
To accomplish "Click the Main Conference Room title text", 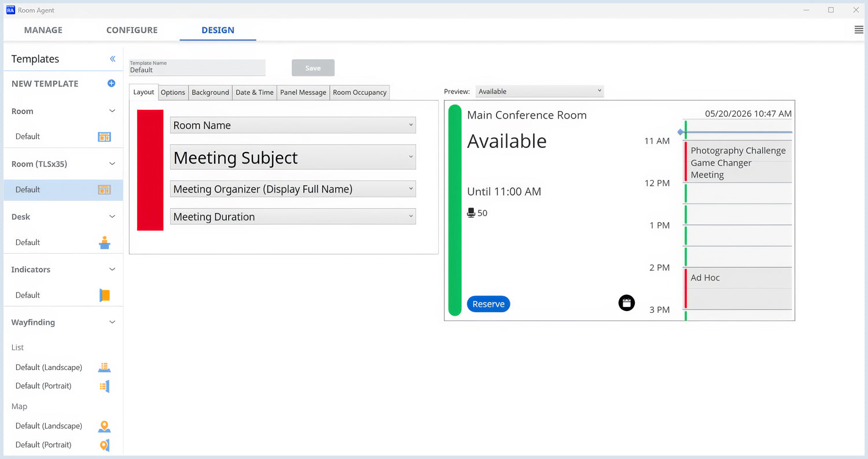I will click(527, 115).
